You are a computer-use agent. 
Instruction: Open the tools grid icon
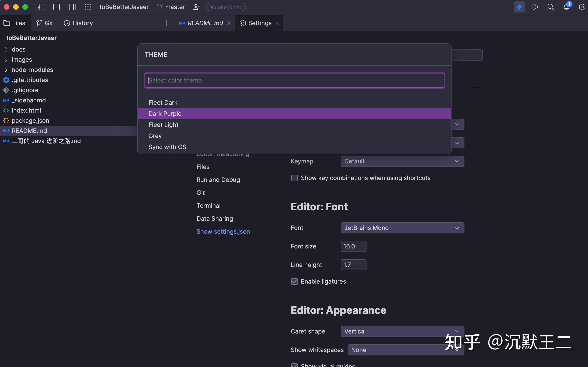88,7
